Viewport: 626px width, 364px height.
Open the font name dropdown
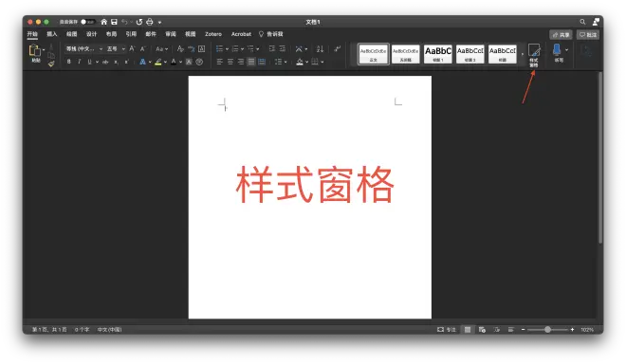point(101,48)
